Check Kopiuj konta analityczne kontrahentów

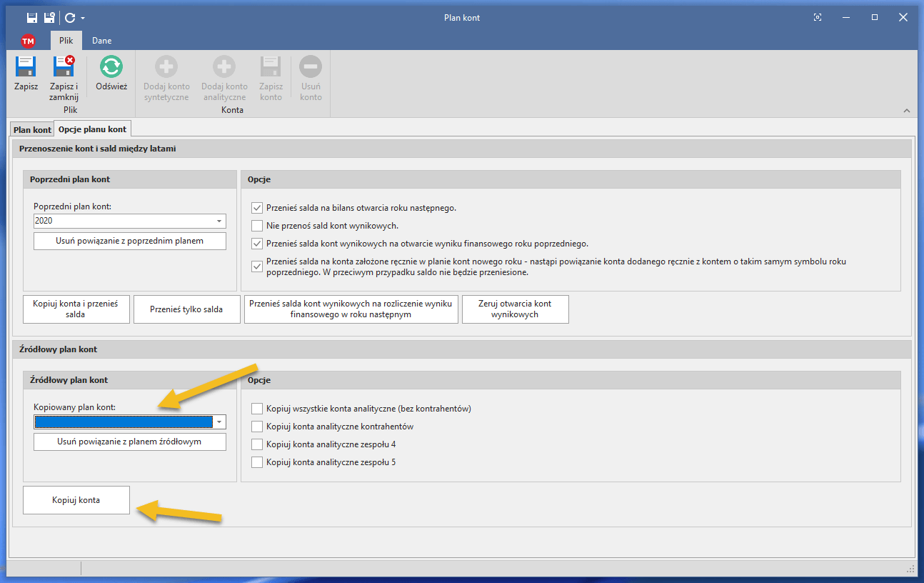[258, 427]
